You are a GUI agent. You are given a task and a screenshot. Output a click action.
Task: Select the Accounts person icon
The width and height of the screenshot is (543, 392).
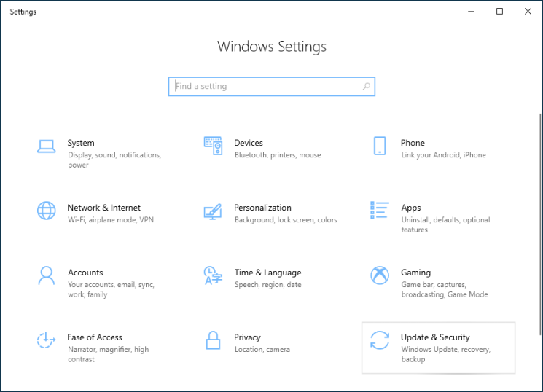pos(46,275)
